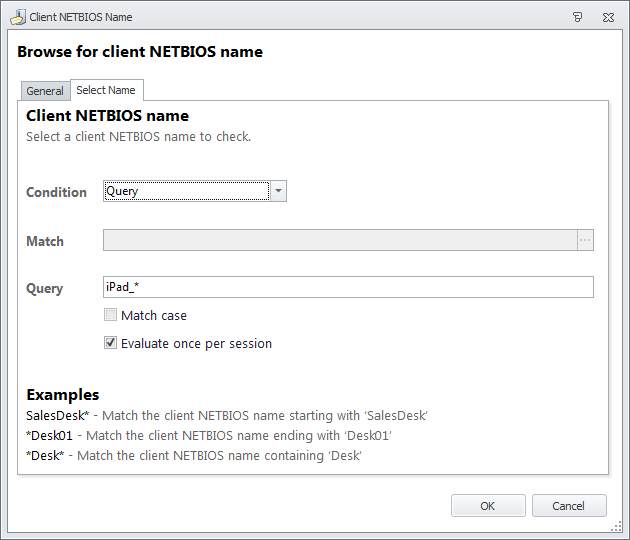Click the resize grip in the dialog corner
The width and height of the screenshot is (630, 540).
616,527
